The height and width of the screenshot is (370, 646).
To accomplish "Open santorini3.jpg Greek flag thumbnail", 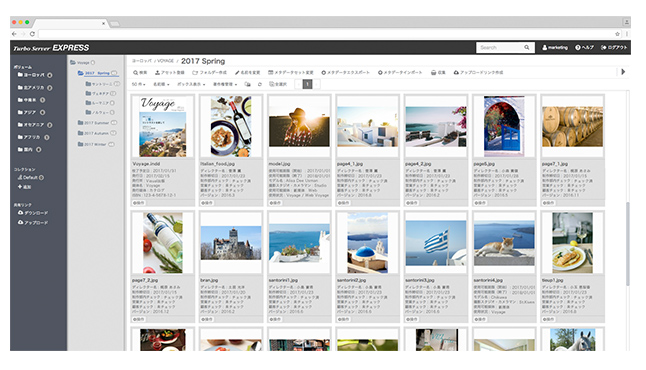I will [x=436, y=243].
